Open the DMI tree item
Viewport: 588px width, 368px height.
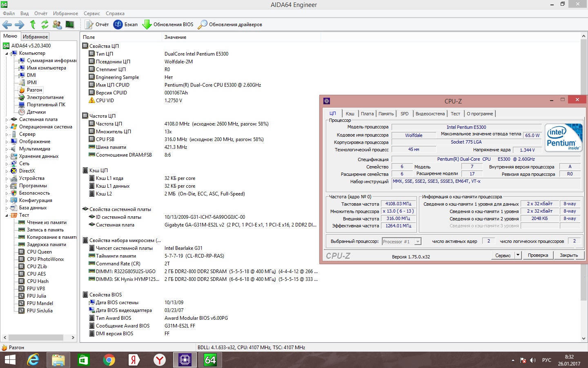[x=31, y=75]
